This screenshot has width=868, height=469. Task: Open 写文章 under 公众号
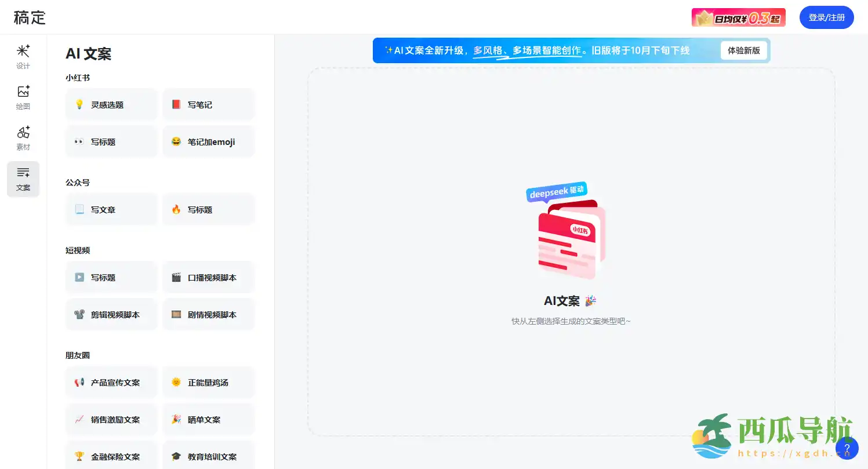111,210
